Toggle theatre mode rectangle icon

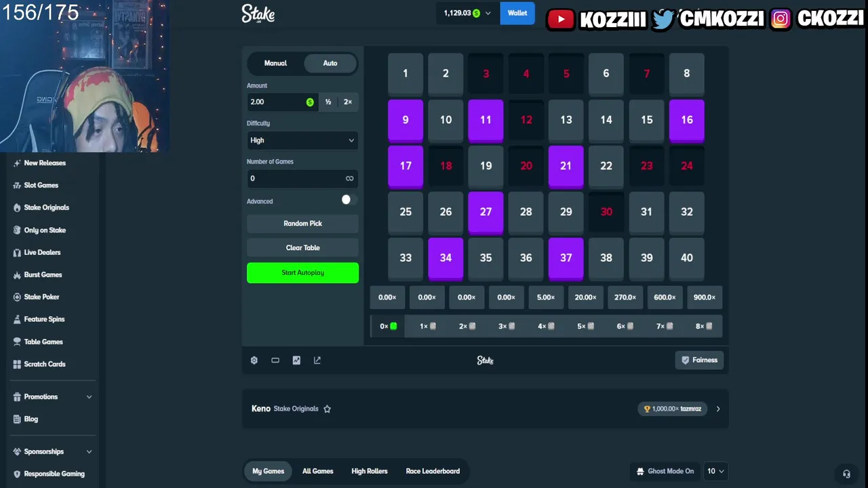tap(275, 361)
